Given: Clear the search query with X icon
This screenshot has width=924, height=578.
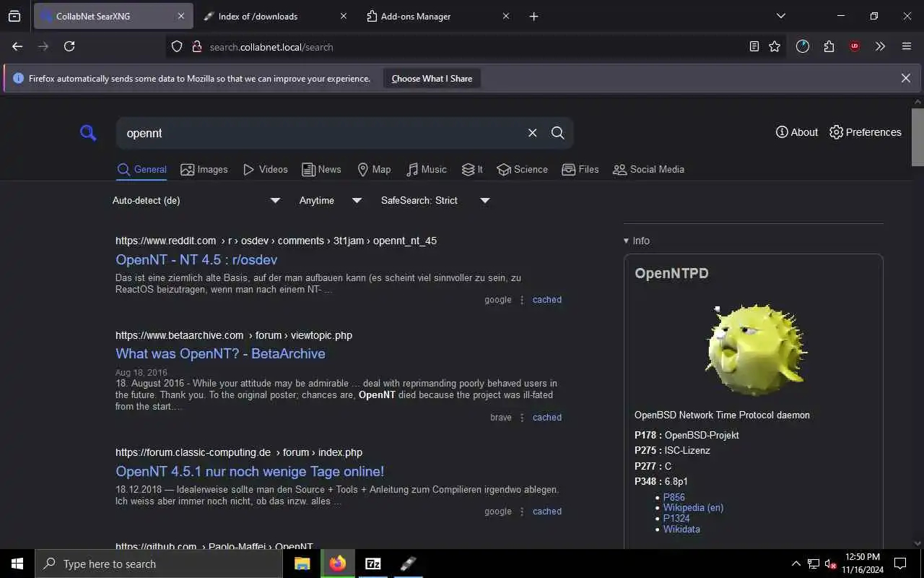Looking at the screenshot, I should point(532,133).
